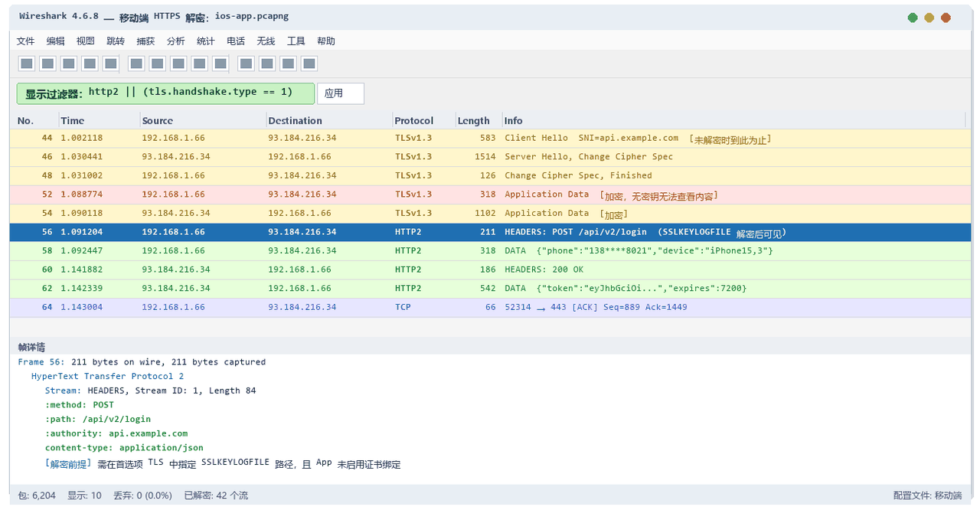Sort packets by the Time column

(x=73, y=120)
